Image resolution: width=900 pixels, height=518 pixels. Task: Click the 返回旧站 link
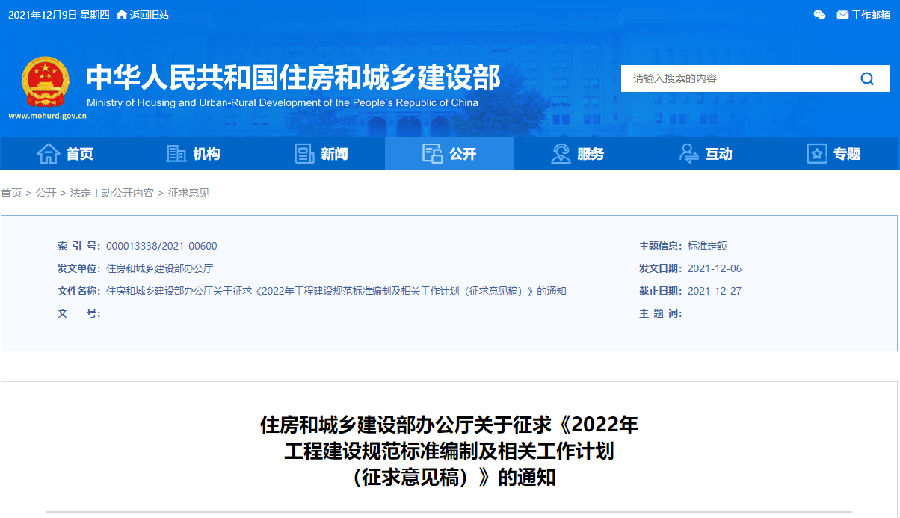pyautogui.click(x=150, y=14)
